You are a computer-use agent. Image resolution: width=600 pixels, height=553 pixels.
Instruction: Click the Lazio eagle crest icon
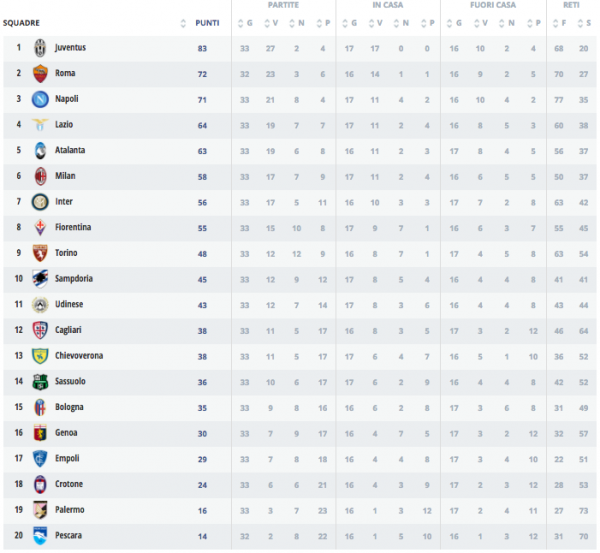coord(41,125)
